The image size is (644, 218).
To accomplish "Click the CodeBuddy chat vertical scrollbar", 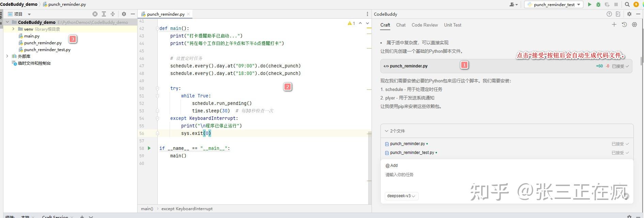I will [642, 61].
